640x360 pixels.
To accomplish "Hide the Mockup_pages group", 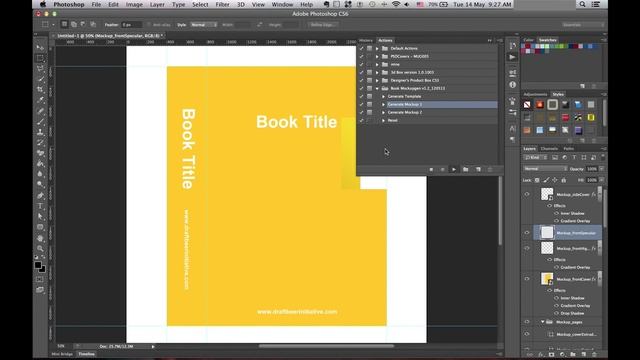I will coord(527,322).
